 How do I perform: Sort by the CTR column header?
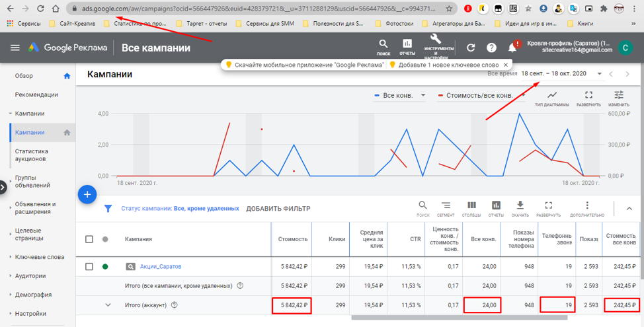pyautogui.click(x=415, y=238)
